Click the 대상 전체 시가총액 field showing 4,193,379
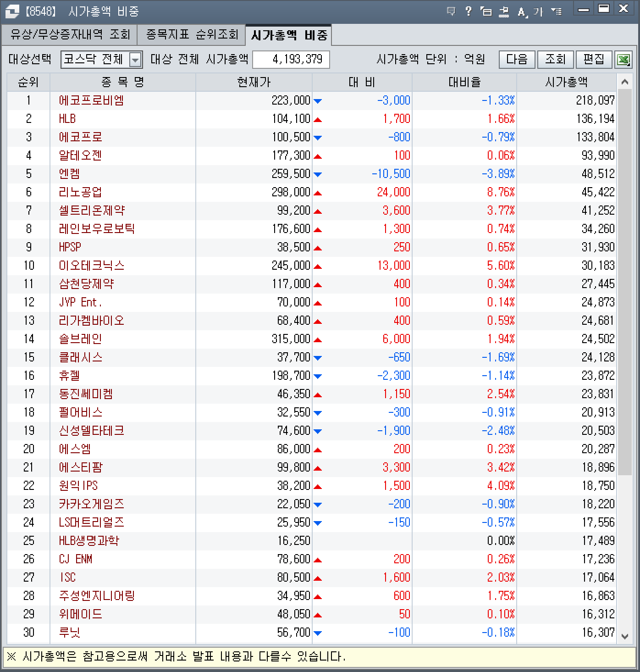 [291, 59]
